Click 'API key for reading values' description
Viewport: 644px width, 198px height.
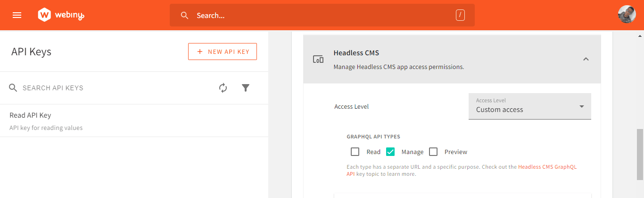point(46,128)
